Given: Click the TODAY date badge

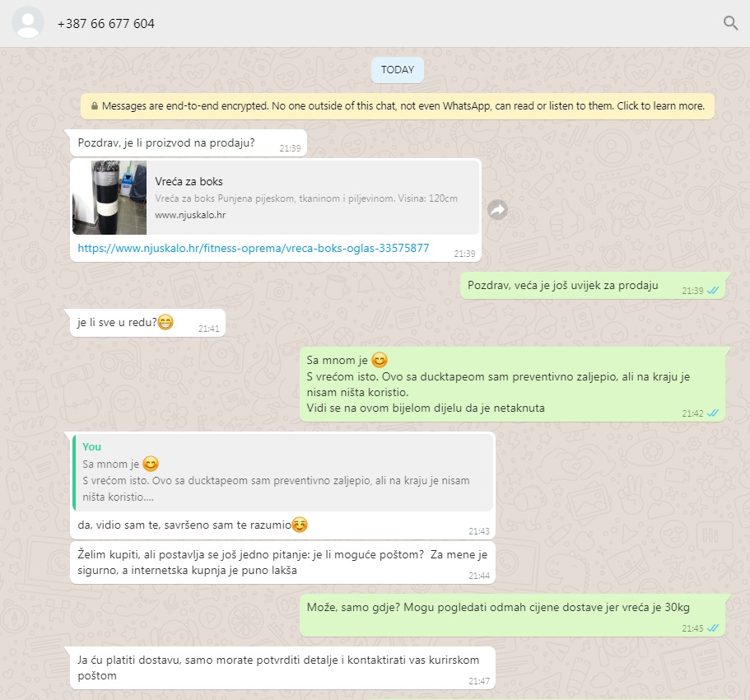Looking at the screenshot, I should pyautogui.click(x=398, y=70).
